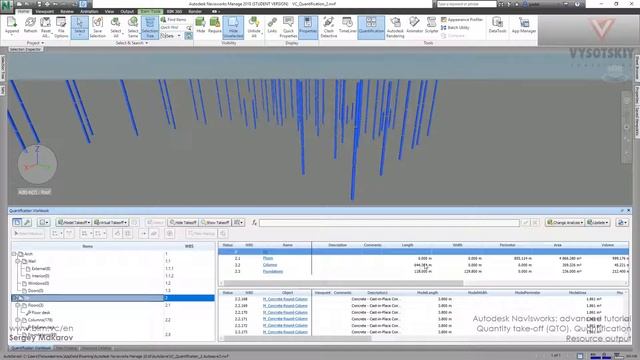
Task: Open the File Options icon
Action: point(61,26)
